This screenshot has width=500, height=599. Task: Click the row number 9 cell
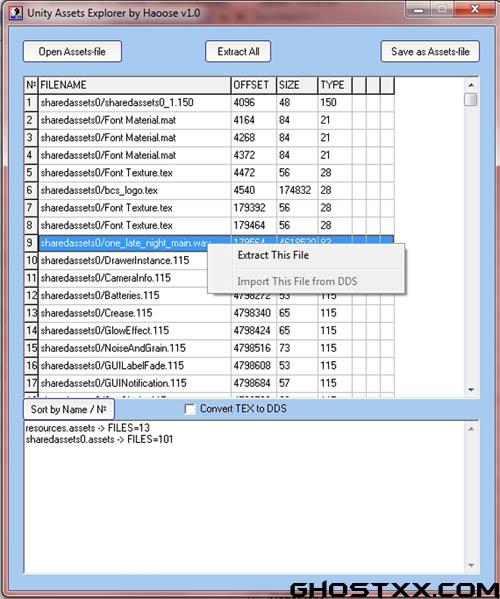click(x=31, y=243)
